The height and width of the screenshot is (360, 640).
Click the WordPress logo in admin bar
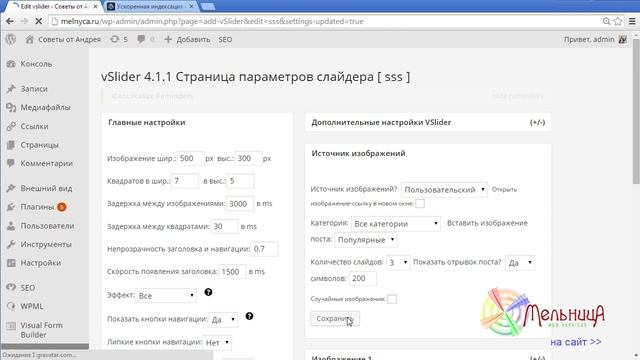(x=11, y=39)
